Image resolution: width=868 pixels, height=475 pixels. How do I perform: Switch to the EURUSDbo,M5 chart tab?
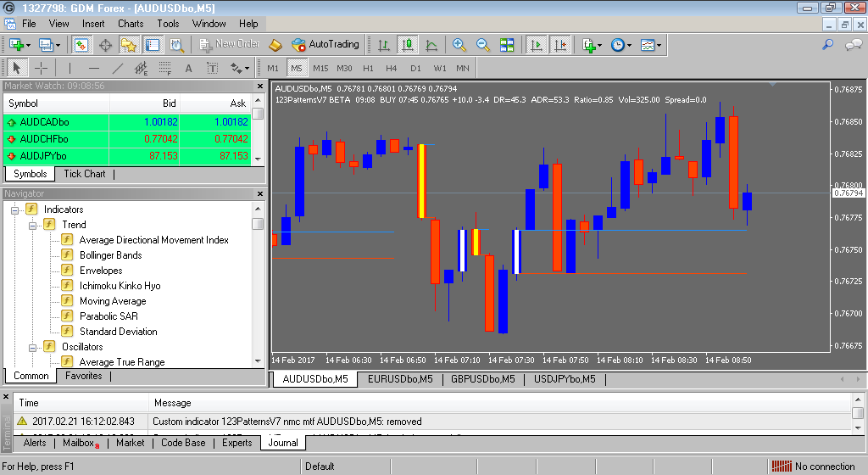point(400,379)
